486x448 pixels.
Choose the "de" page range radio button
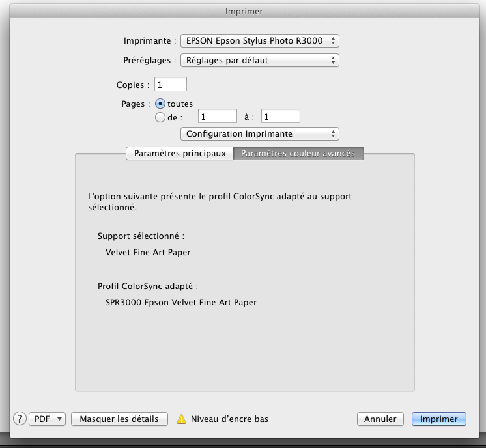pos(160,117)
